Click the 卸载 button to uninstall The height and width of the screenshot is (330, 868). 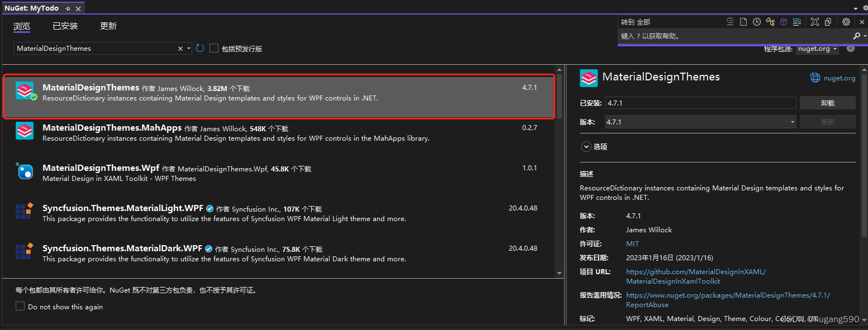(828, 102)
